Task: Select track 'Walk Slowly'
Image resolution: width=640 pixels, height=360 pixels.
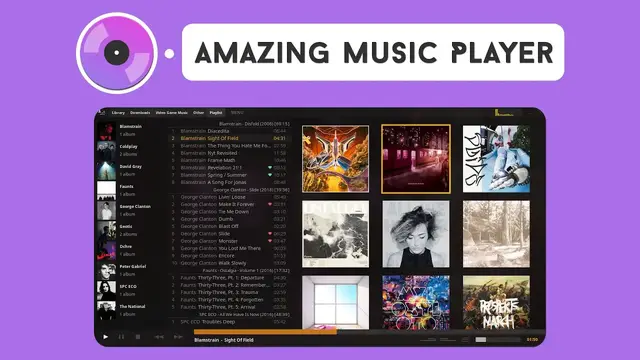Action: point(229,263)
